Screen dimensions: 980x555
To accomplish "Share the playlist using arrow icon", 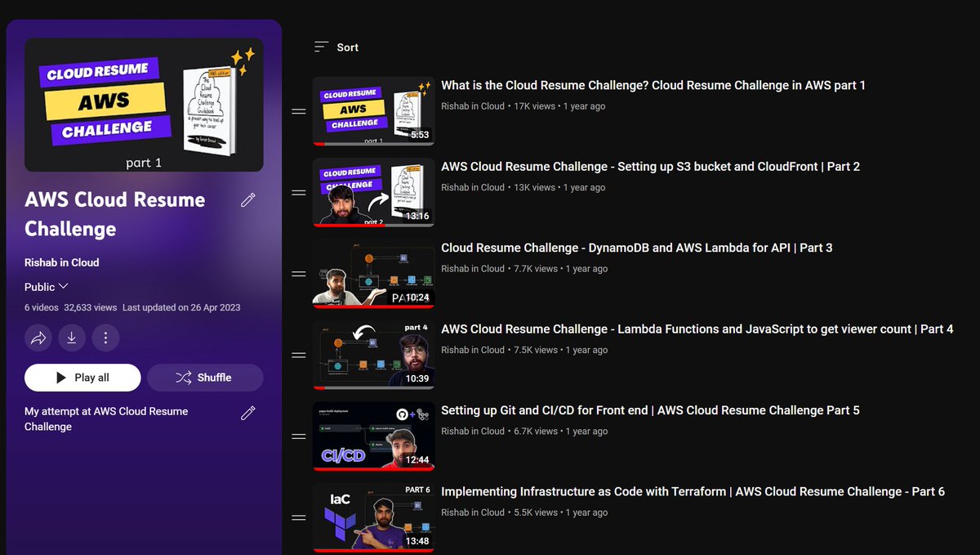I will point(38,337).
